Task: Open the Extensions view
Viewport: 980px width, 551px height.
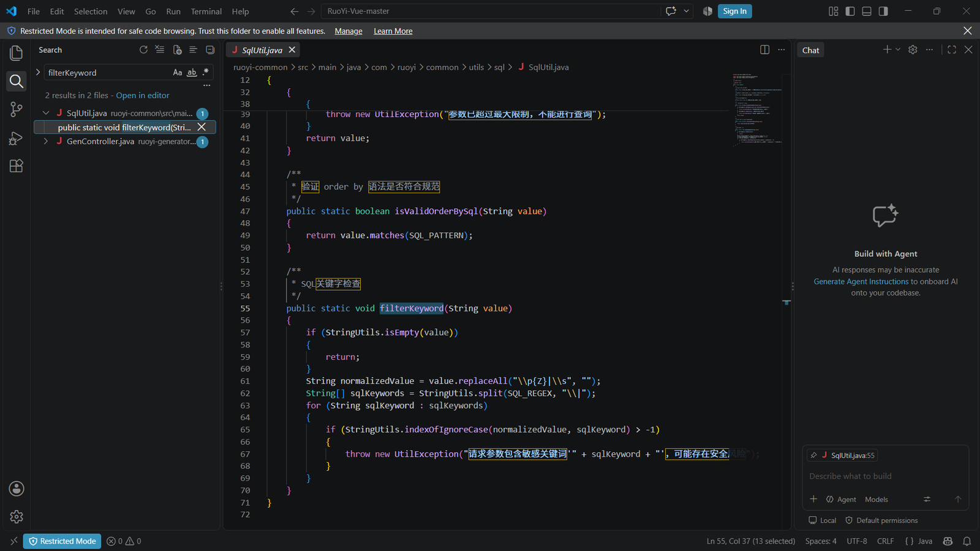Action: 17,166
